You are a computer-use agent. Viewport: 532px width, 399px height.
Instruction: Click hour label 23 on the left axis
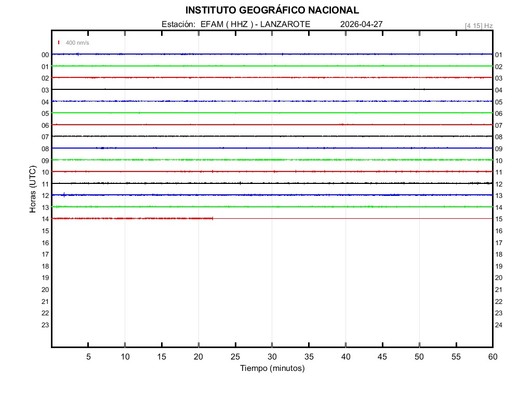click(x=45, y=325)
